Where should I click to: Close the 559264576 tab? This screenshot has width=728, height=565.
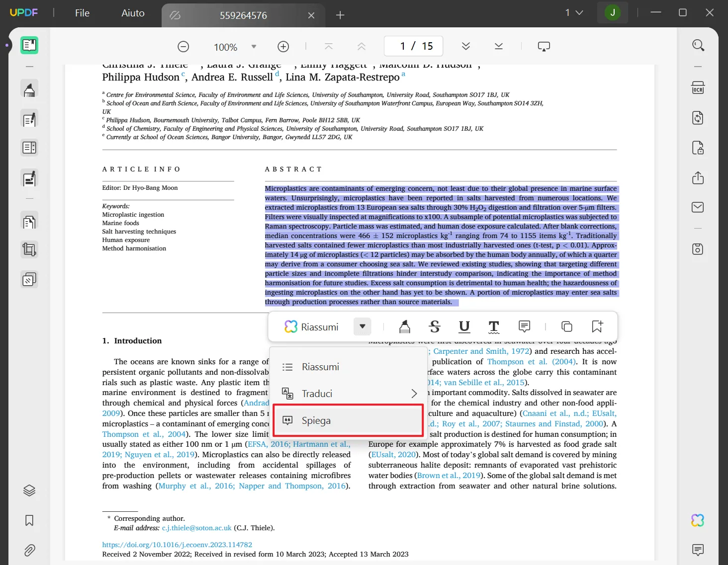[311, 15]
